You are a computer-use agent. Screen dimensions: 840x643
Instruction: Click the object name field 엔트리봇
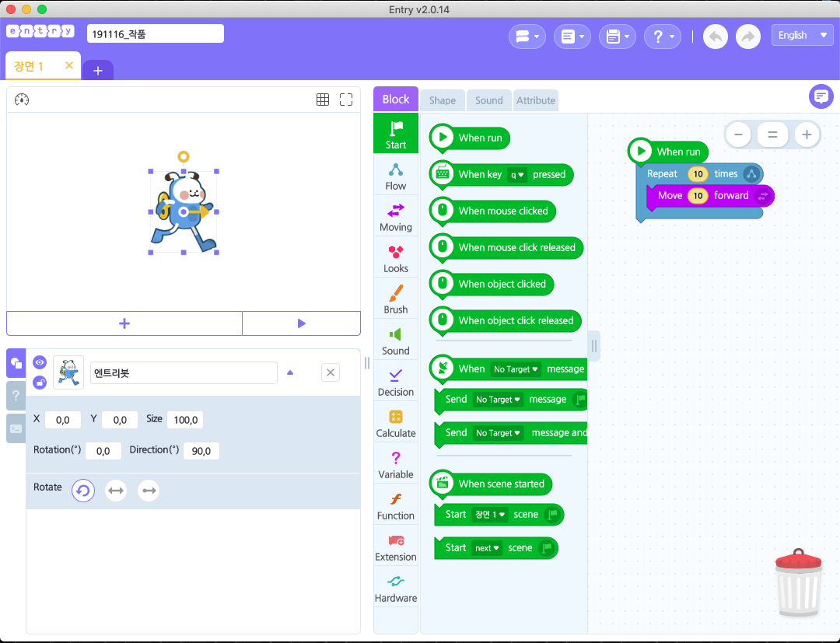(x=184, y=373)
